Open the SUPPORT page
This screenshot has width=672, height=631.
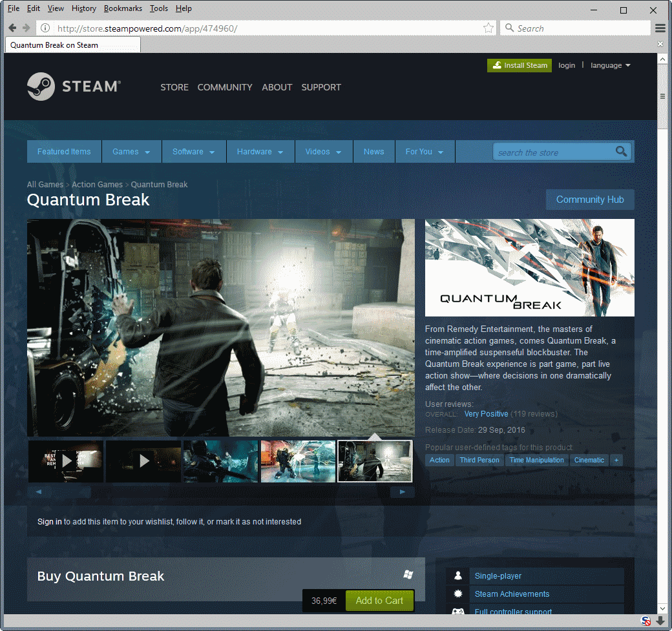(x=321, y=87)
